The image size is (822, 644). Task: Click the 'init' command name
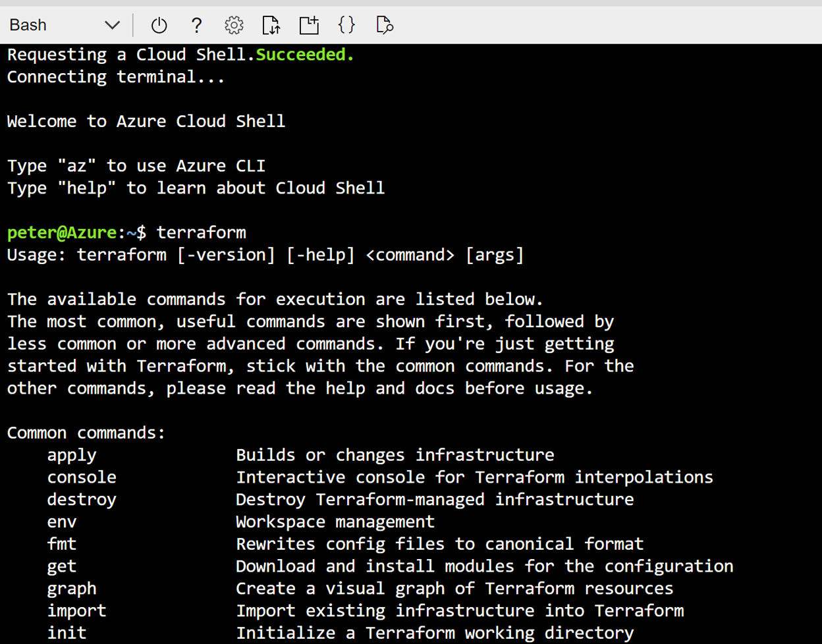[x=67, y=633]
